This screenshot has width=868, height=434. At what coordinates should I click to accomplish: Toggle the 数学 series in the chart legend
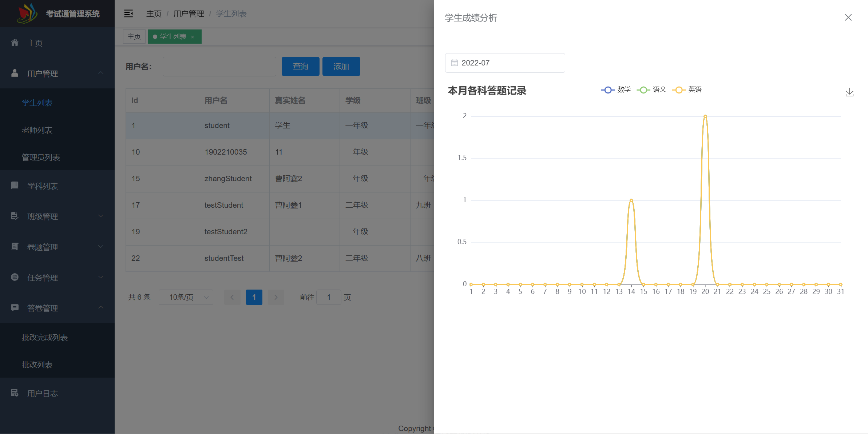pos(615,89)
